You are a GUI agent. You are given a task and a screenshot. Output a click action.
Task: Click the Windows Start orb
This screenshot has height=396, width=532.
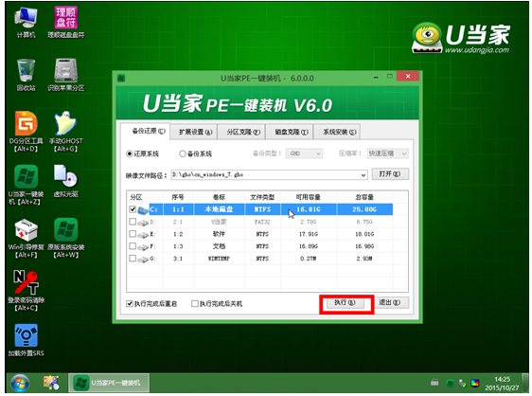20,383
